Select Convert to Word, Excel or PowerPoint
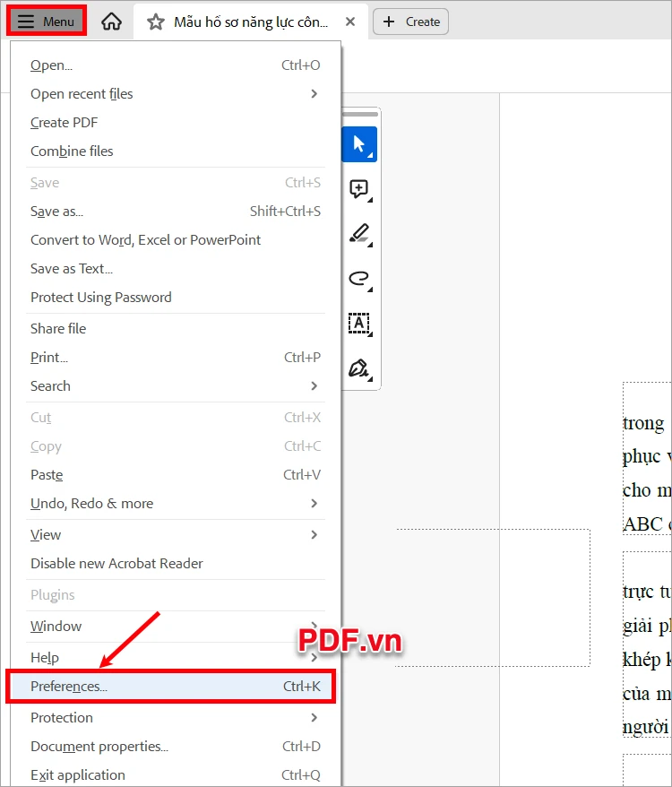The width and height of the screenshot is (672, 787). click(x=175, y=240)
